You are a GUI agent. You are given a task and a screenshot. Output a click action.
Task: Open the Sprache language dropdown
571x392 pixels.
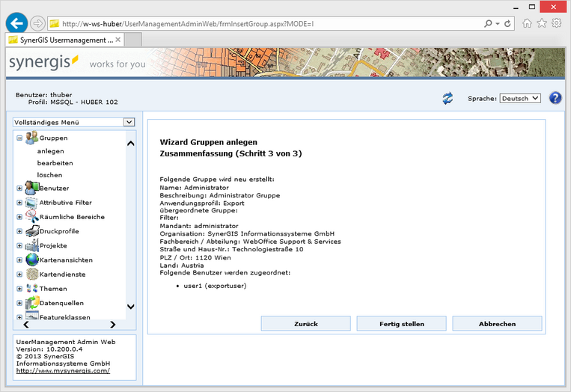point(519,99)
